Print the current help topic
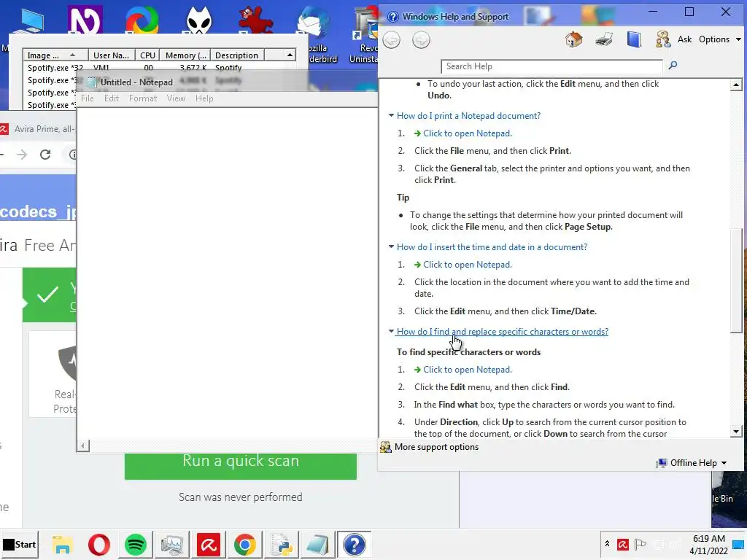 tap(604, 39)
